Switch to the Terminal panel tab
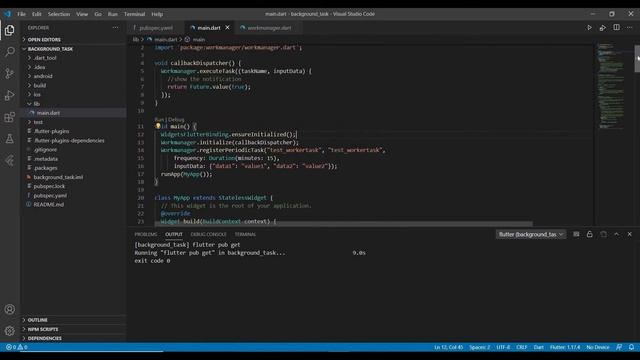Screen dimensions: 640x360 coord(245,234)
